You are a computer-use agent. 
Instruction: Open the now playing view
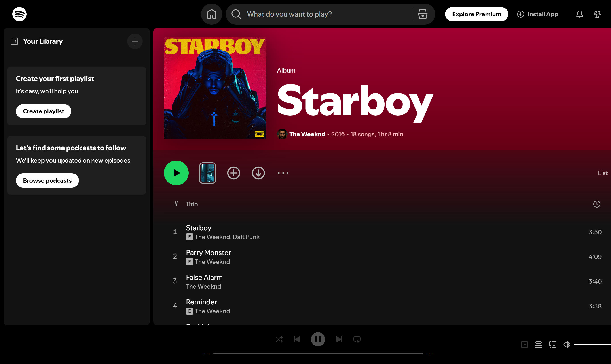pyautogui.click(x=524, y=344)
